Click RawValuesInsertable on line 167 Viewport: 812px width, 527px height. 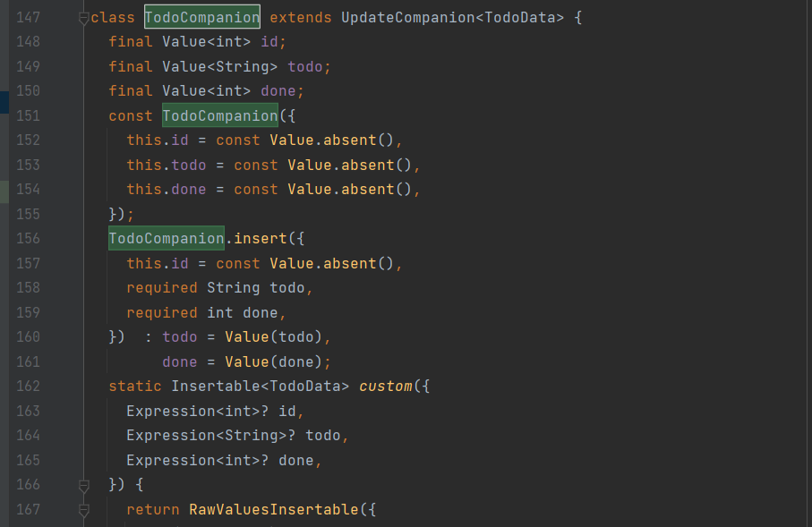pyautogui.click(x=273, y=509)
